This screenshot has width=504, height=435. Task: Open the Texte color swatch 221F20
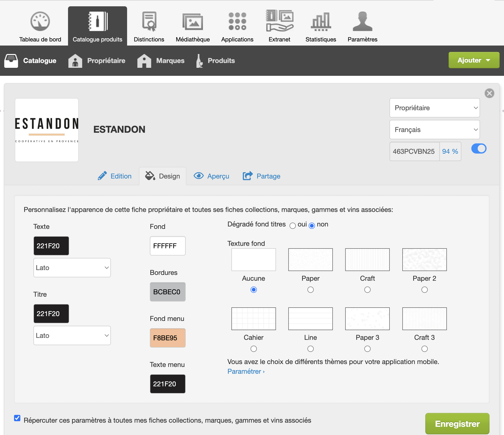(51, 246)
